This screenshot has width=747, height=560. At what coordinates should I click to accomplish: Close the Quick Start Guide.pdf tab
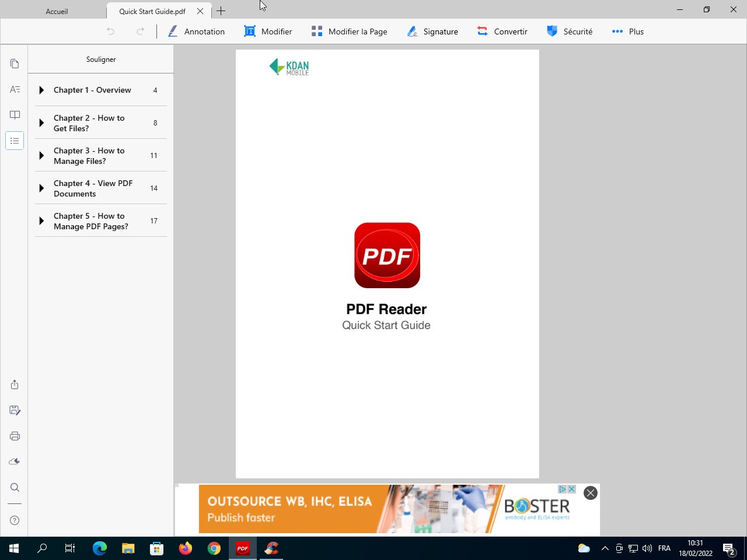coord(200,11)
